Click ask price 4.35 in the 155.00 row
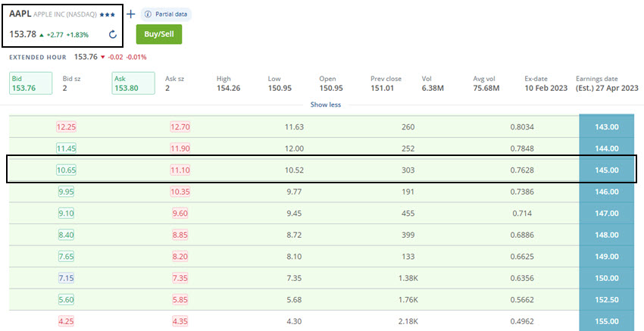 coord(180,321)
